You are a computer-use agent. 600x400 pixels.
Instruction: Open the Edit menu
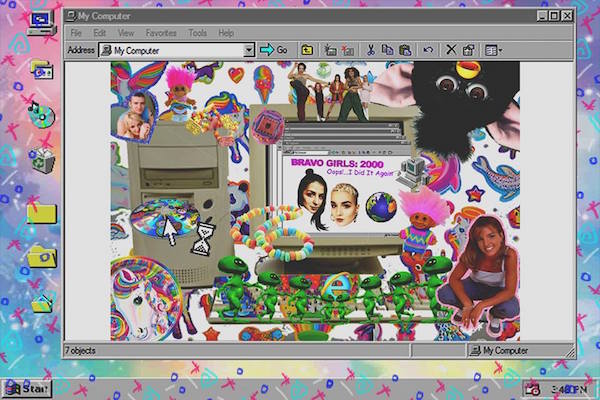(x=99, y=33)
